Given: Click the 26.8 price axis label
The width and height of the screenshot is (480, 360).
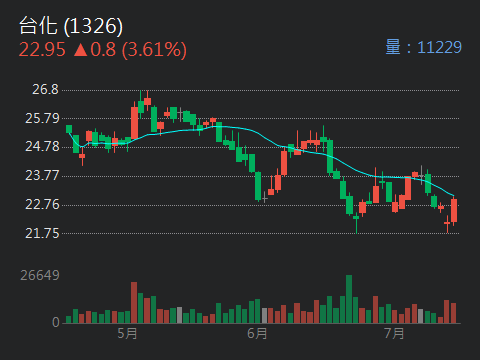Looking at the screenshot, I should point(45,89).
